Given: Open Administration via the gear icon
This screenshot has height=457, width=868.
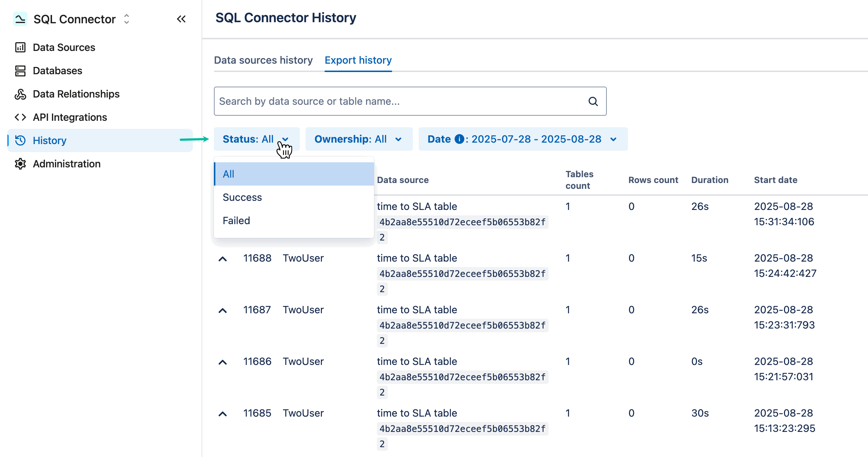Looking at the screenshot, I should 20,164.
